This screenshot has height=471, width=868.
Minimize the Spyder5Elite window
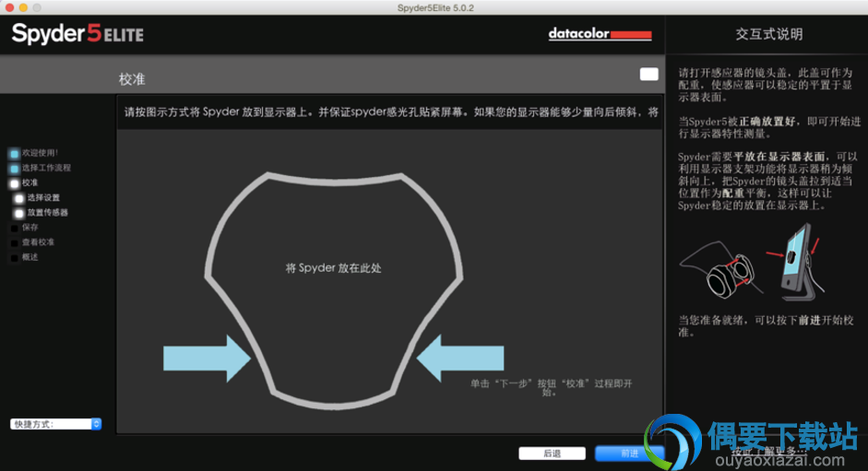pos(23,7)
